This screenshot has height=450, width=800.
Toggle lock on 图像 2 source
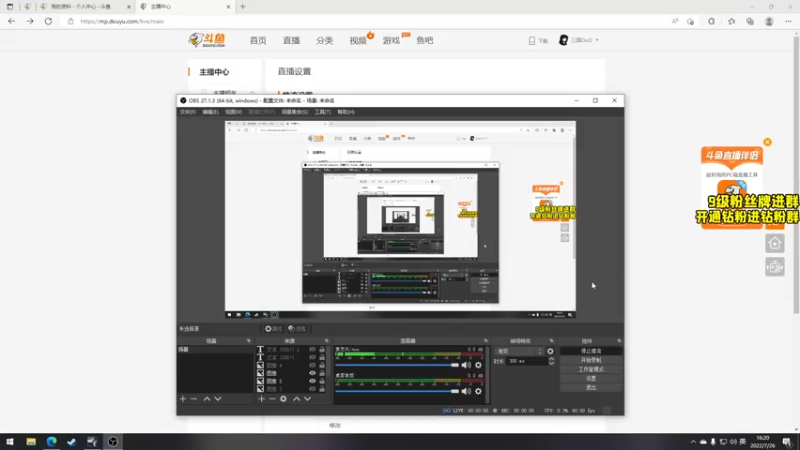[x=322, y=381]
